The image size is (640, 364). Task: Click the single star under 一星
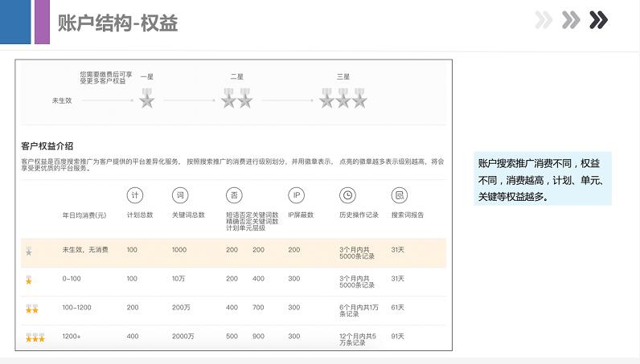pos(146,100)
